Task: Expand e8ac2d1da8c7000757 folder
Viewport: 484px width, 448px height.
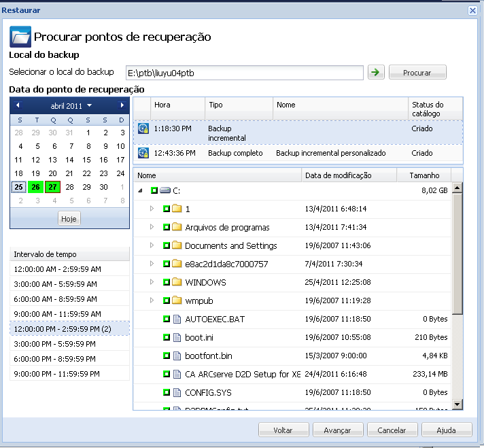Action: 152,263
